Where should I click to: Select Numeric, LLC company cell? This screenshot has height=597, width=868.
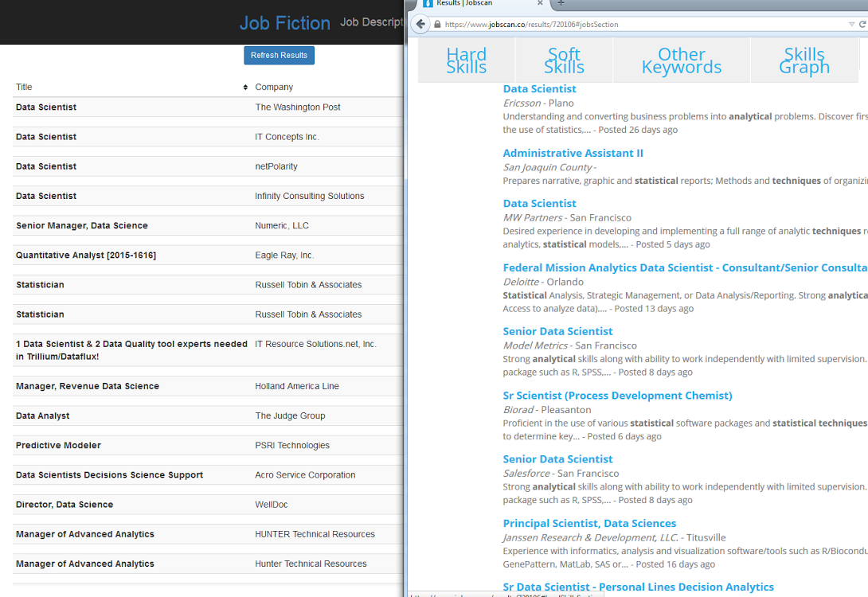tap(282, 226)
